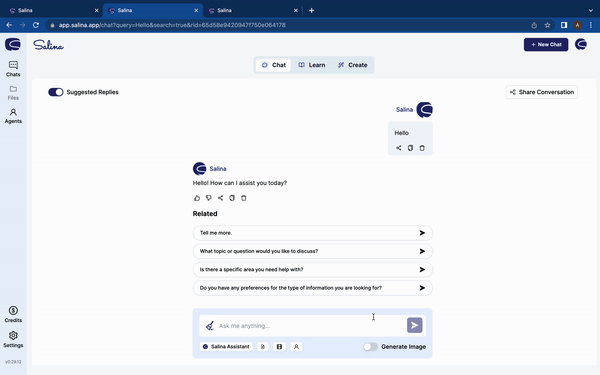Choose the 'Tell me more.' suggestion

pyautogui.click(x=312, y=233)
